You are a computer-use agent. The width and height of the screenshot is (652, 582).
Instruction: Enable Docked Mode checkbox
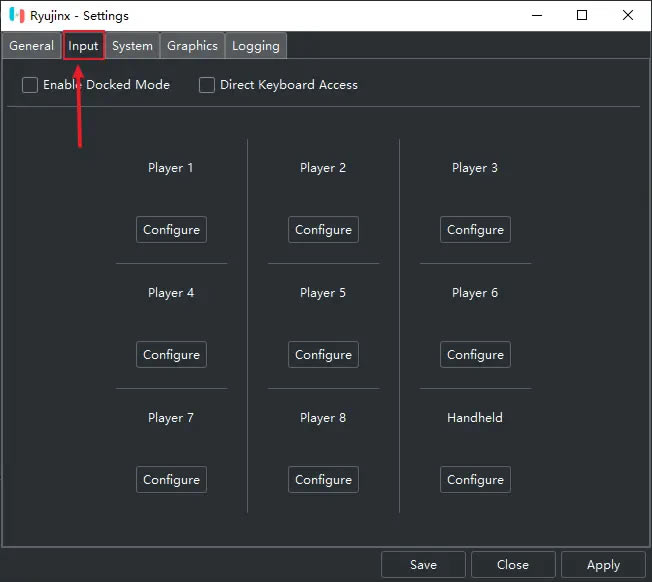coord(30,85)
